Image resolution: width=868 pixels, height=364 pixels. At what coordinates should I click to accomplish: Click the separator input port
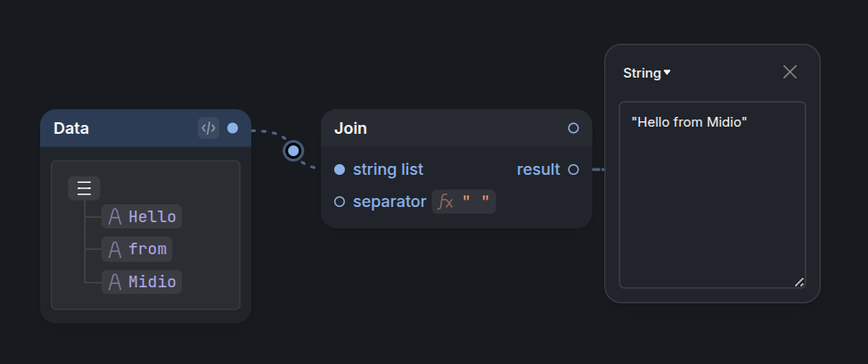coord(340,202)
